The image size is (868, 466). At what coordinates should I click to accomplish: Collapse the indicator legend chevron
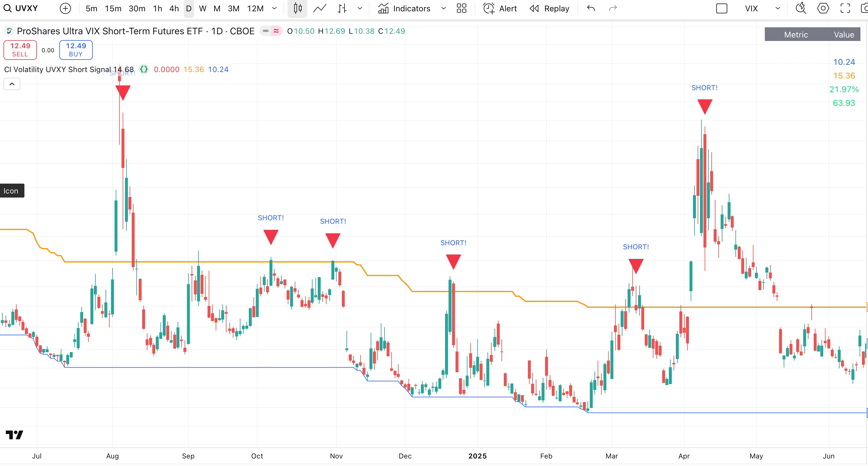(12, 84)
